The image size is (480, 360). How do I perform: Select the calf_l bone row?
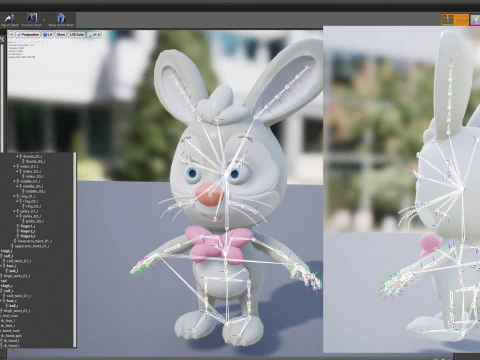tap(8, 256)
